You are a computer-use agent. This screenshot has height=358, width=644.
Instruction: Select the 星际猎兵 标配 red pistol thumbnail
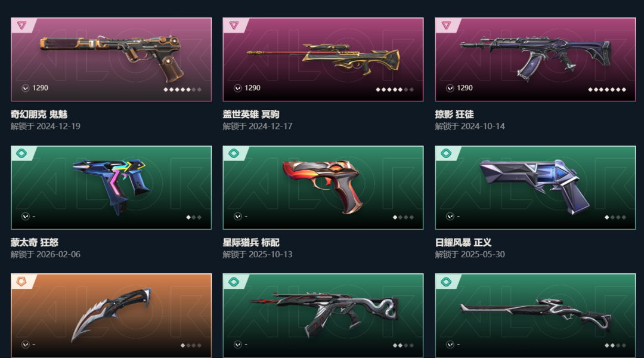(323, 186)
